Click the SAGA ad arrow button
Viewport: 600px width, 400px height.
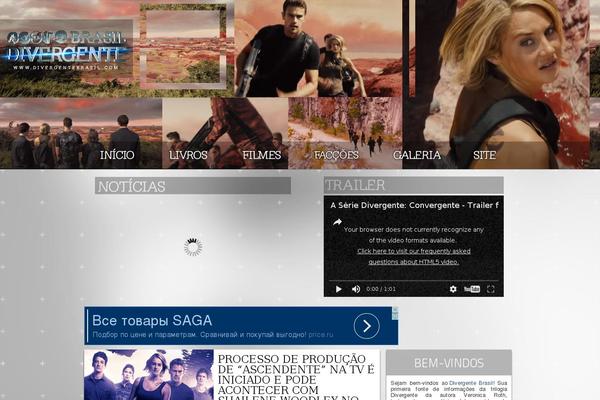coord(367,326)
